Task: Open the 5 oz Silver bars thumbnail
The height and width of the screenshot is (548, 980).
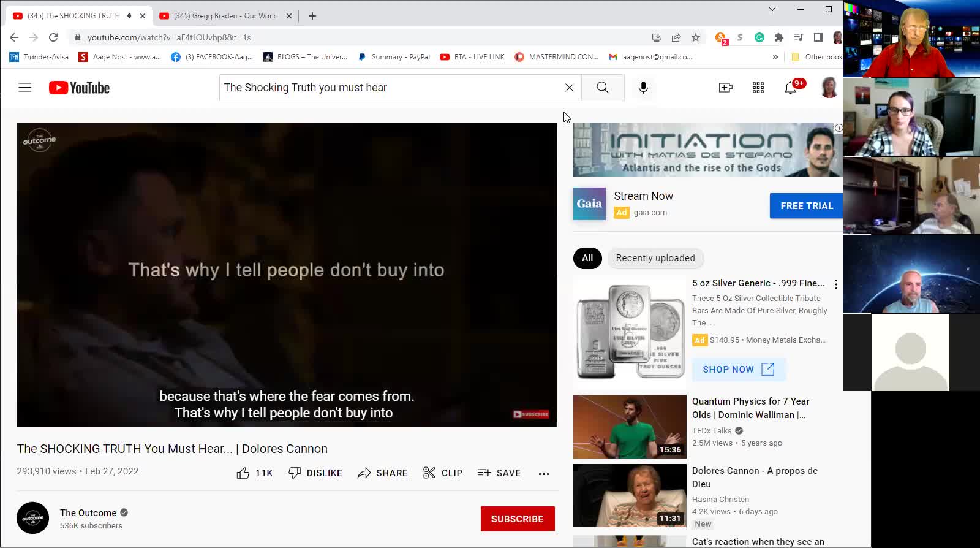Action: tap(630, 331)
